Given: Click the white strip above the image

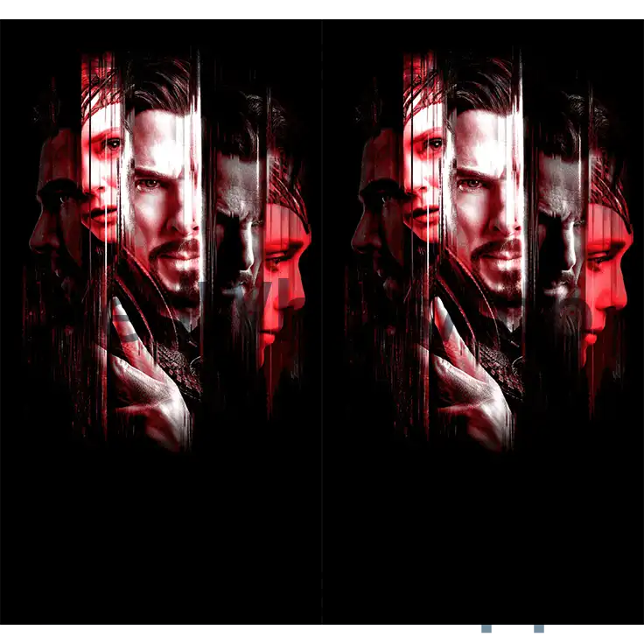Looking at the screenshot, I should [x=322, y=6].
